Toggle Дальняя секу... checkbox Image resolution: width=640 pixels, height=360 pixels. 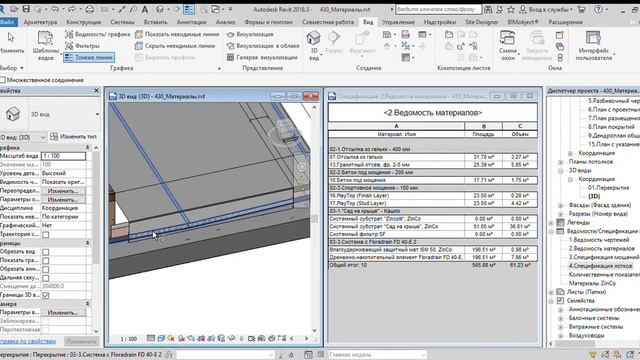tap(46, 278)
